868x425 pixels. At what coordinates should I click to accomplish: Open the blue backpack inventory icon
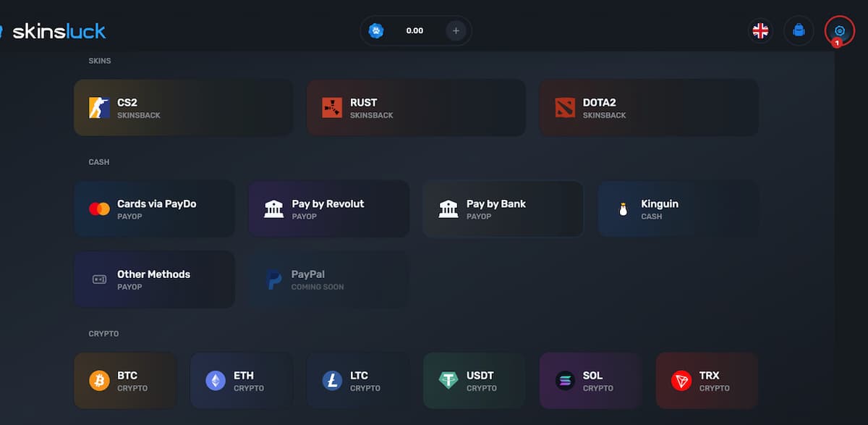pos(799,30)
